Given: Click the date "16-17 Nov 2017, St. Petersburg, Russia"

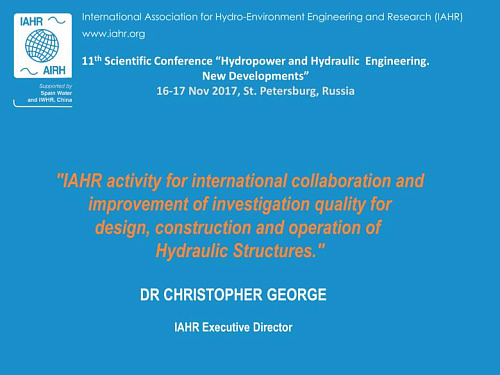Looking at the screenshot, I should point(256,91).
